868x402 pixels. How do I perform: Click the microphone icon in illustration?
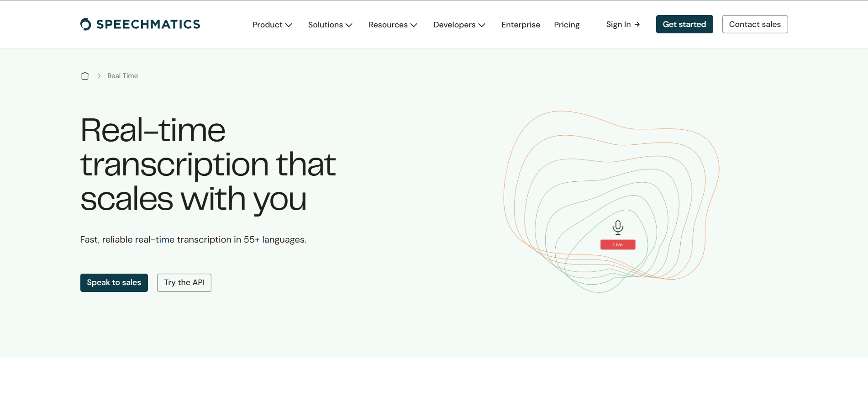pos(618,227)
